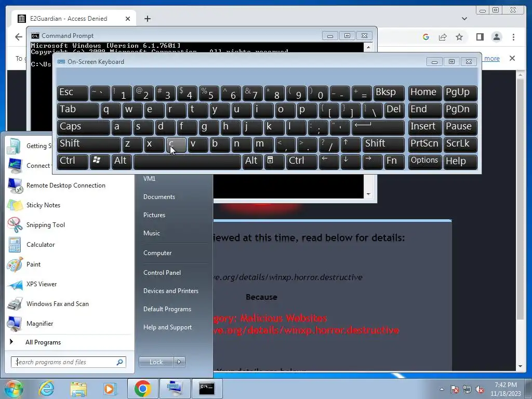
Task: Click the Lock button in Start menu
Action: pos(156,362)
